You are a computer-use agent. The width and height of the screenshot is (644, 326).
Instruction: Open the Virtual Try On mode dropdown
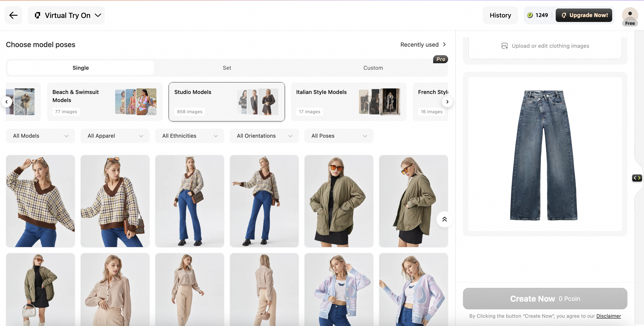coord(66,15)
